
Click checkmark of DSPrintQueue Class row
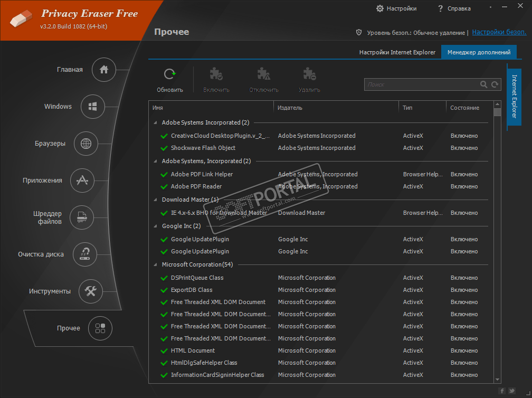pos(164,278)
